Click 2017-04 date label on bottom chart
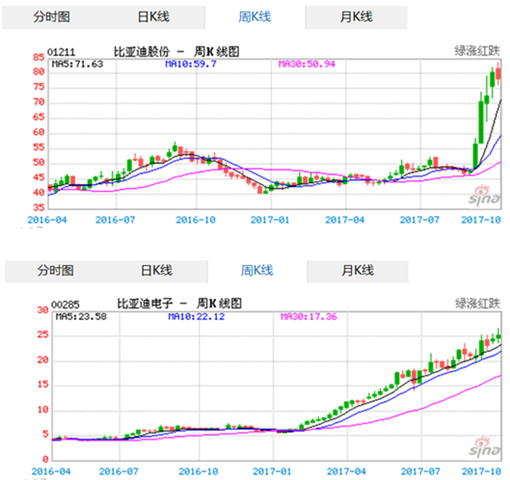510x480 pixels. (346, 472)
